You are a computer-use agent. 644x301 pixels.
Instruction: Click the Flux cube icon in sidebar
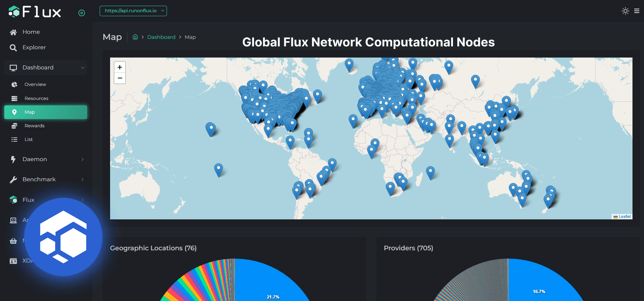click(13, 200)
